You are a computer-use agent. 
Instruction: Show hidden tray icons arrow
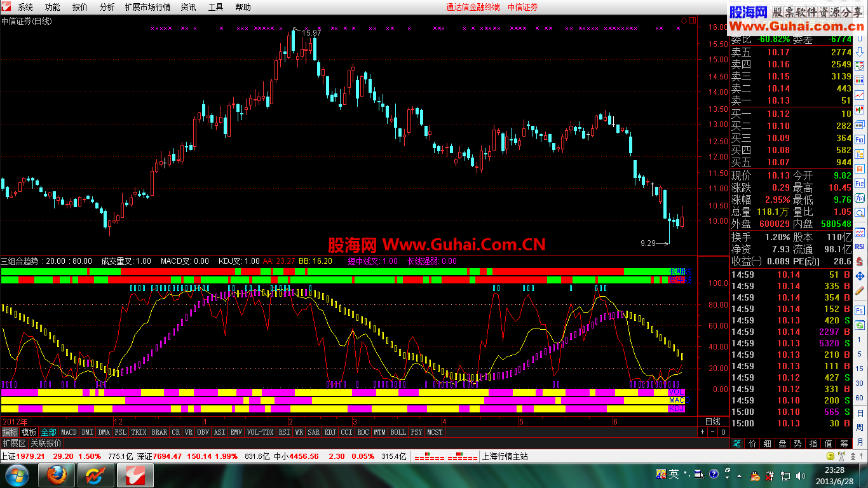click(740, 475)
